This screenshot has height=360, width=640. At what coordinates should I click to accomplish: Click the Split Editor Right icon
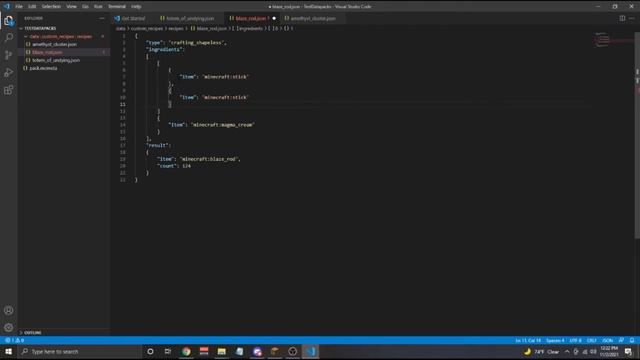pyautogui.click(x=622, y=18)
